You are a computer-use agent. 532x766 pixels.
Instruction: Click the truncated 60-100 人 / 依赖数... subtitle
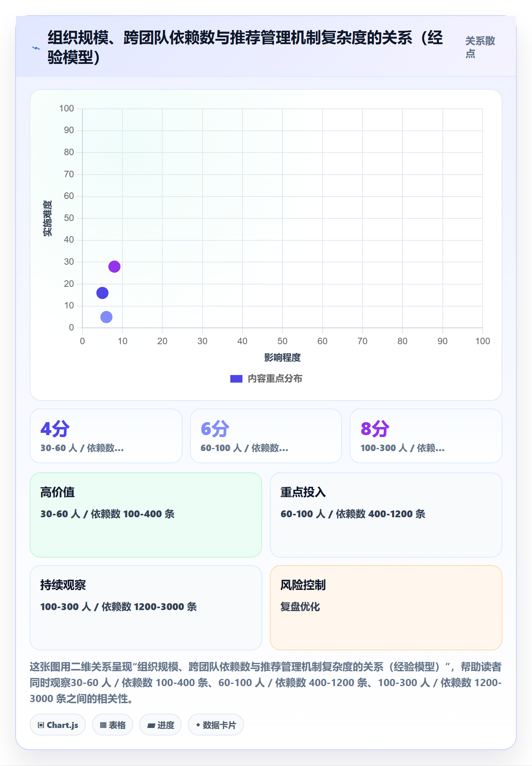[x=244, y=448]
